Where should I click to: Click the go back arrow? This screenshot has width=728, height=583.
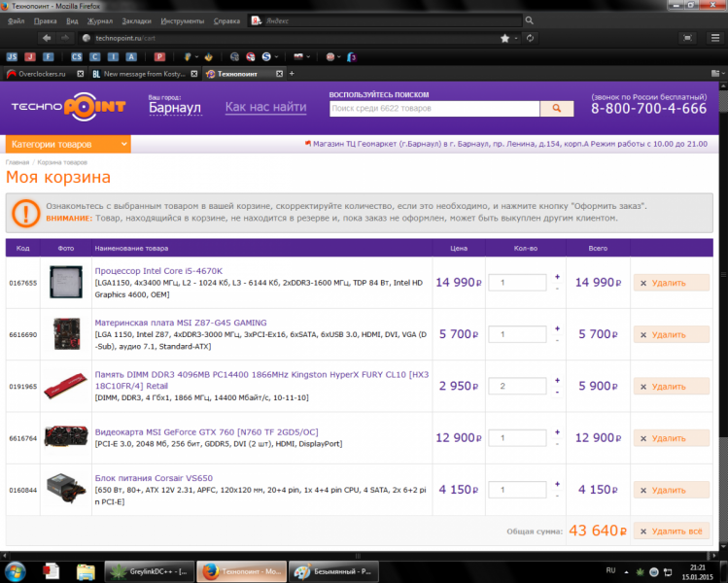click(x=47, y=38)
